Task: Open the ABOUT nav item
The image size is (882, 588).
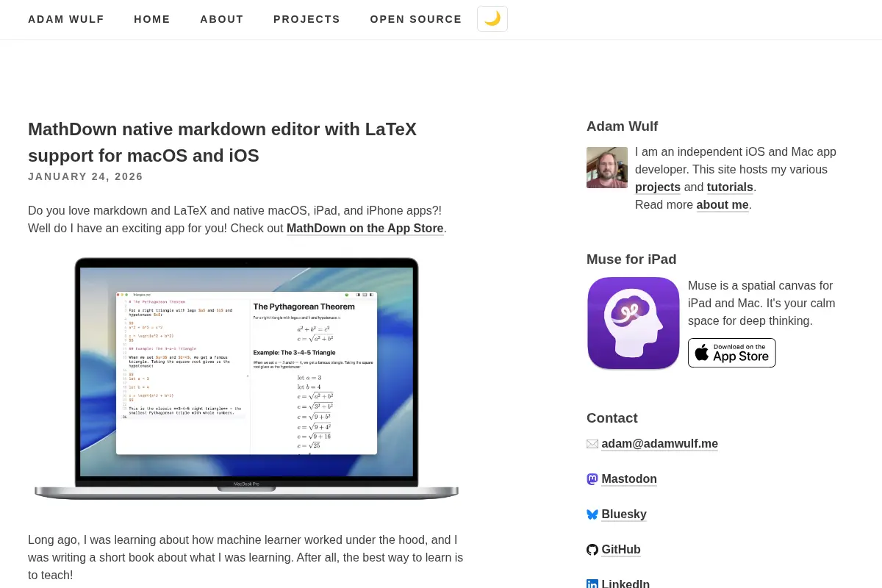Action: (x=222, y=19)
